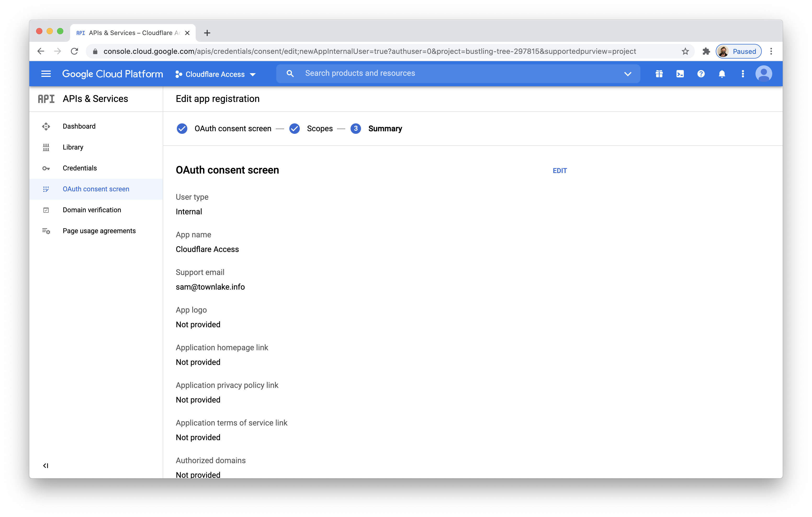812x517 pixels.
Task: Open the hamburger navigation menu
Action: pyautogui.click(x=46, y=74)
